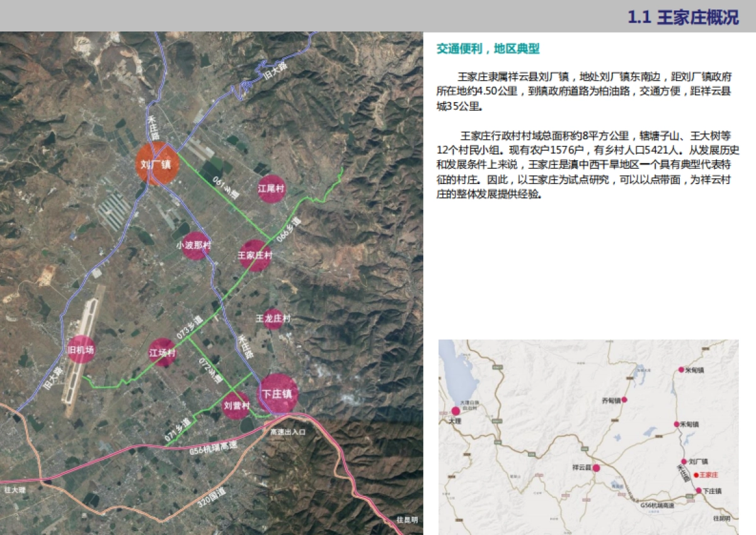Select the 刘营村 village marker
This screenshot has height=535, width=756.
[x=237, y=405]
